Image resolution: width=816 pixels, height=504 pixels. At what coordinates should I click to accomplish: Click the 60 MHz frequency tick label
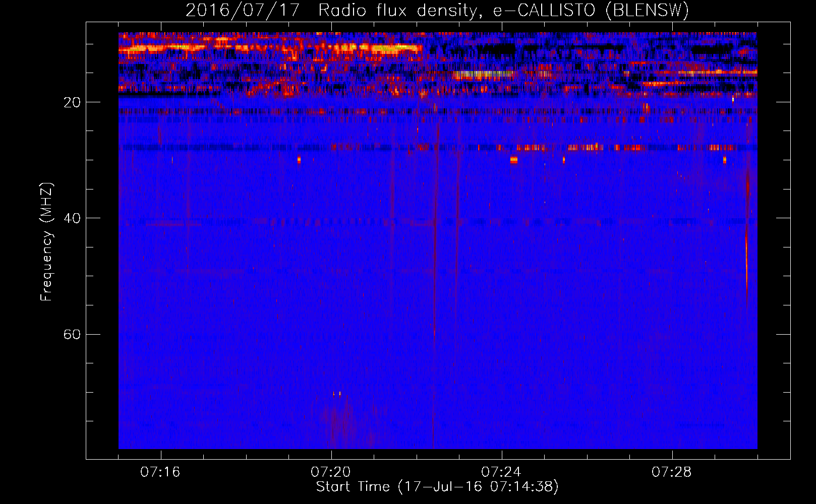72,334
